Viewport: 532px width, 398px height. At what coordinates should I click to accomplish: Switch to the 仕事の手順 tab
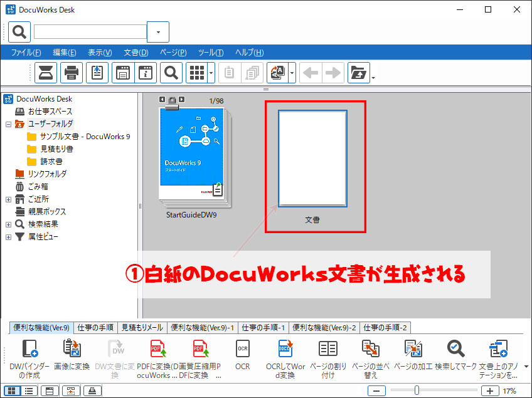[95, 327]
